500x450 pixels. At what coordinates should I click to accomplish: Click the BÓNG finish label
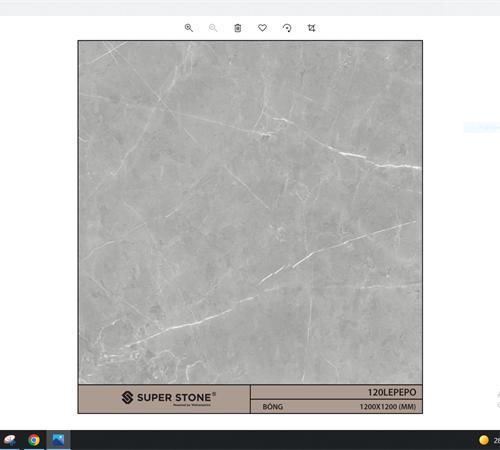pos(273,407)
